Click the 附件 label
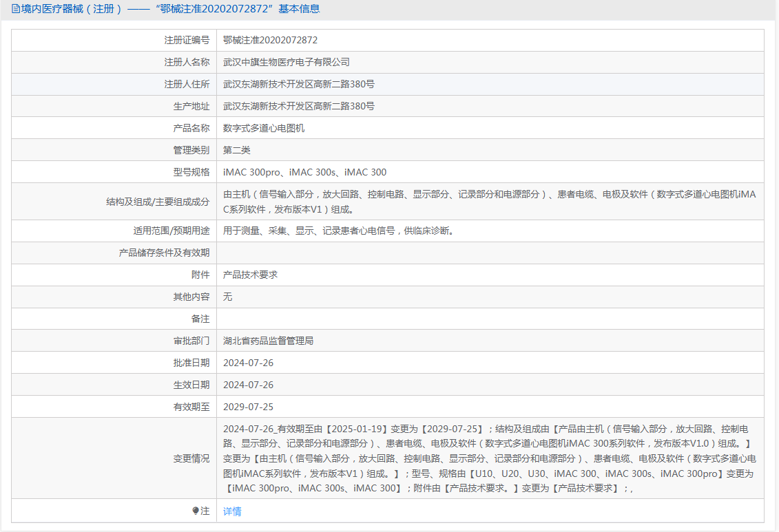This screenshot has height=532, width=779. click(x=200, y=275)
